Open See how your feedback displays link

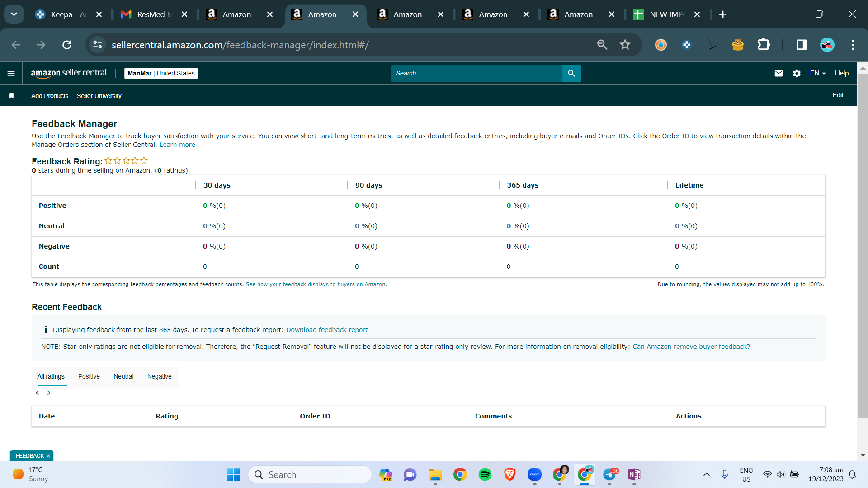pyautogui.click(x=316, y=284)
